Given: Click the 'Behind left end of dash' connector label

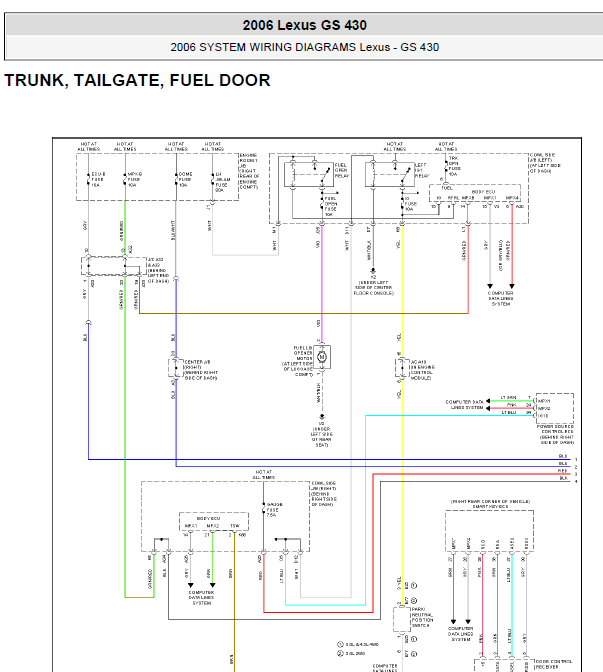Looking at the screenshot, I should point(159,270).
